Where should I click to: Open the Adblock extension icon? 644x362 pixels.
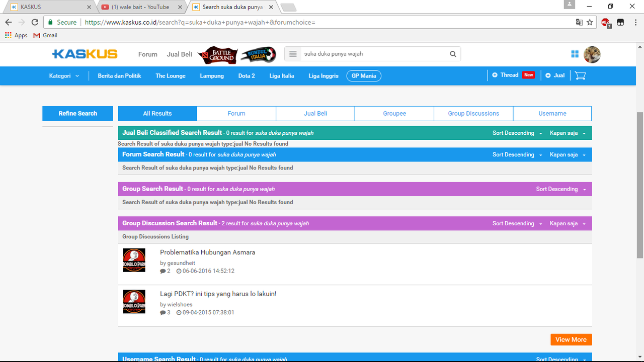click(606, 23)
